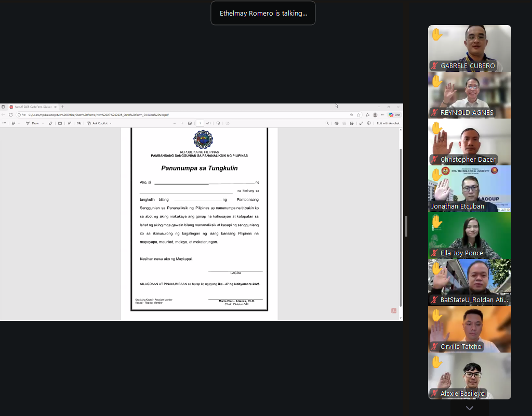The image size is (532, 416).
Task: Toggle the table of contents sidebar
Action: pos(5,123)
